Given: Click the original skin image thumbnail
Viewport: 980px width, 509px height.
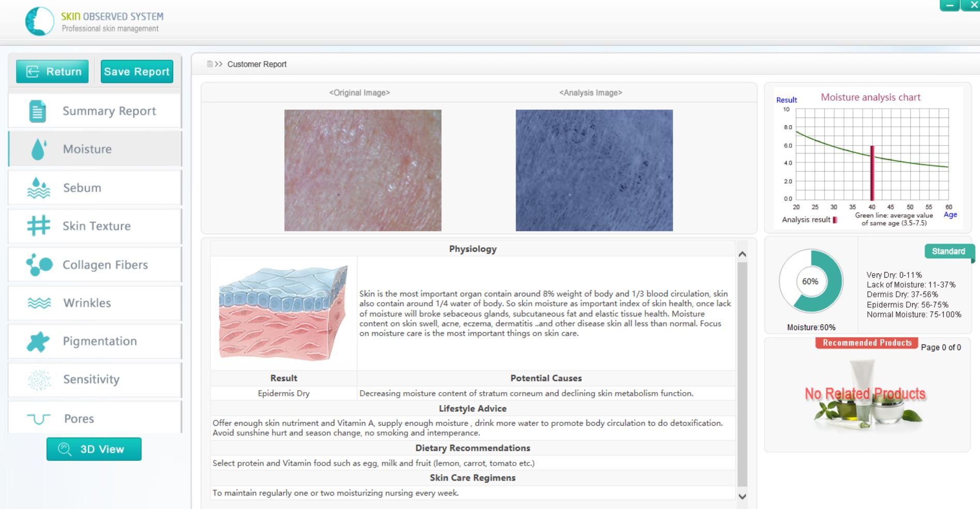Looking at the screenshot, I should 363,170.
